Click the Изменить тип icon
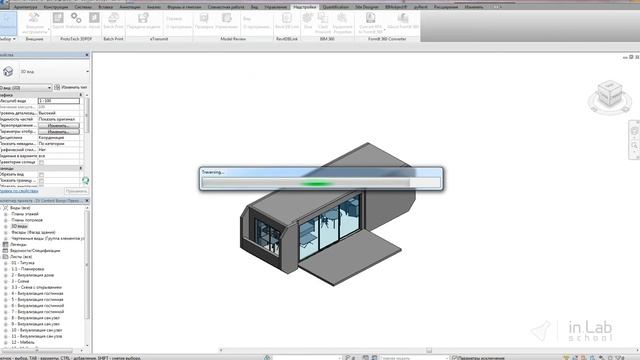This screenshot has width=640, height=360. tap(57, 87)
